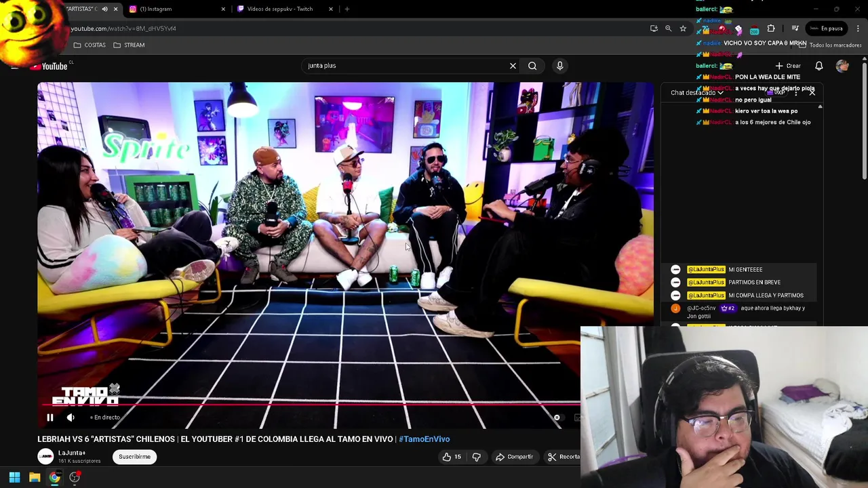The width and height of the screenshot is (868, 488).
Task: Open the OBS icon in taskbar
Action: [75, 477]
